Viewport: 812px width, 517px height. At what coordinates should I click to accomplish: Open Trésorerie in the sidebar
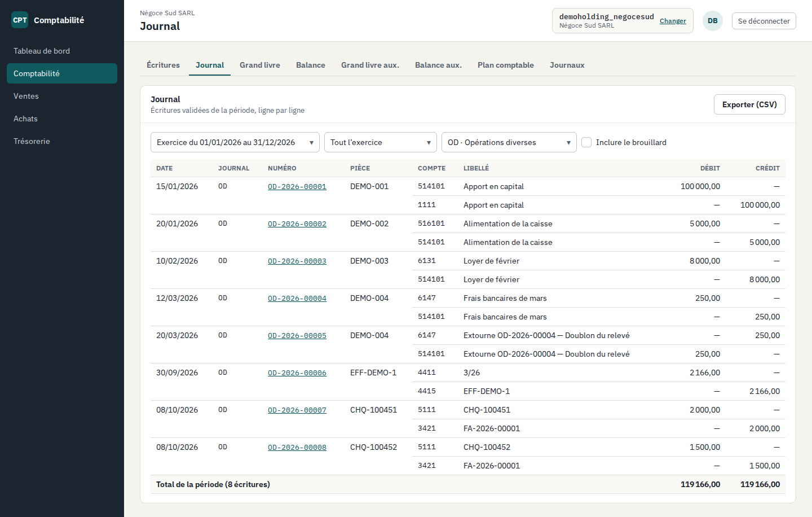tap(62, 141)
